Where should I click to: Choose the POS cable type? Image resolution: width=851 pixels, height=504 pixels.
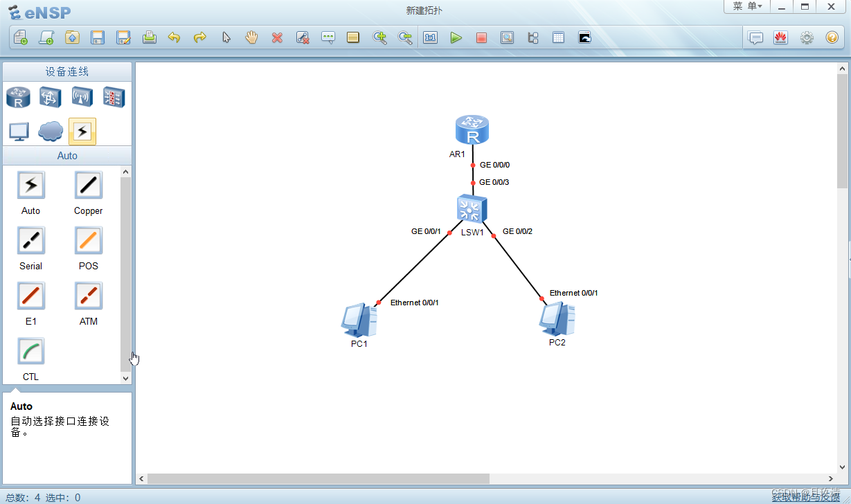pyautogui.click(x=89, y=240)
